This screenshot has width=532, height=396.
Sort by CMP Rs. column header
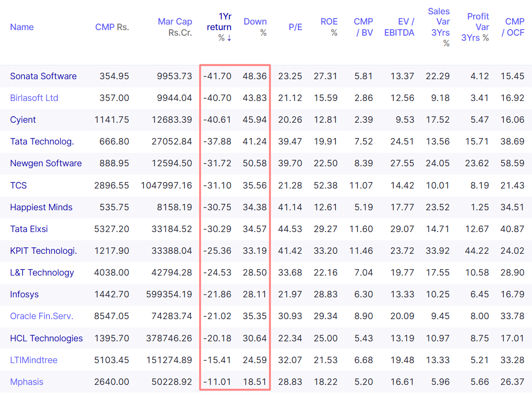tap(112, 27)
